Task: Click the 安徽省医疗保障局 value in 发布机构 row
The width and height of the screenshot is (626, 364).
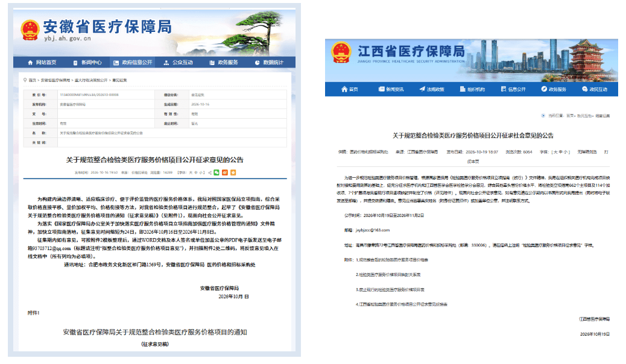Action: (x=72, y=105)
